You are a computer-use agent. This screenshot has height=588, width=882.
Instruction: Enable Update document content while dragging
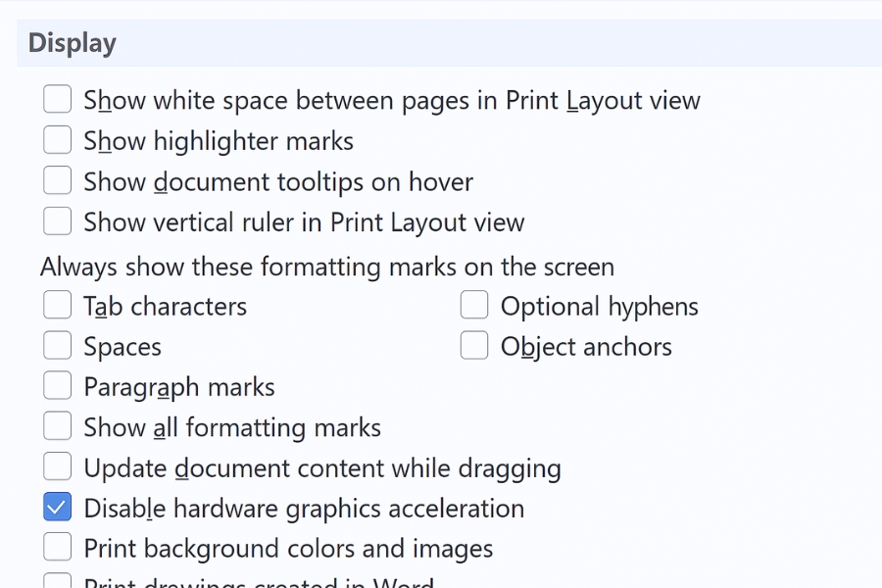58,467
